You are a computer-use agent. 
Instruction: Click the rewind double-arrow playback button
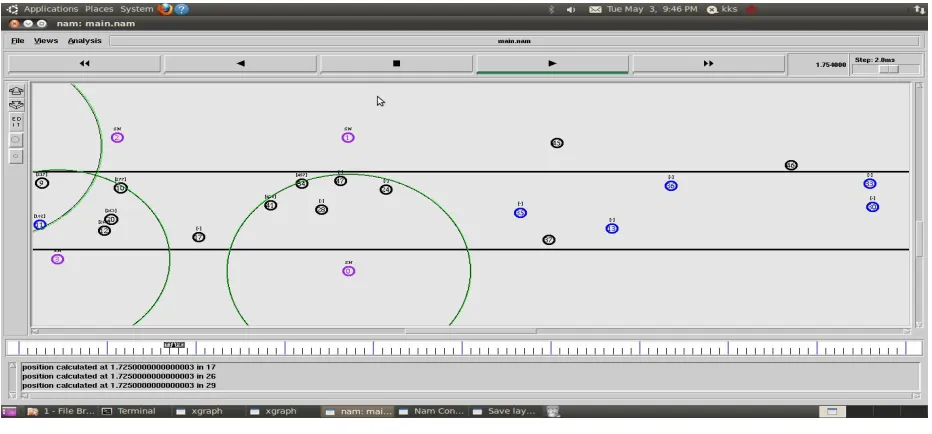(x=84, y=64)
